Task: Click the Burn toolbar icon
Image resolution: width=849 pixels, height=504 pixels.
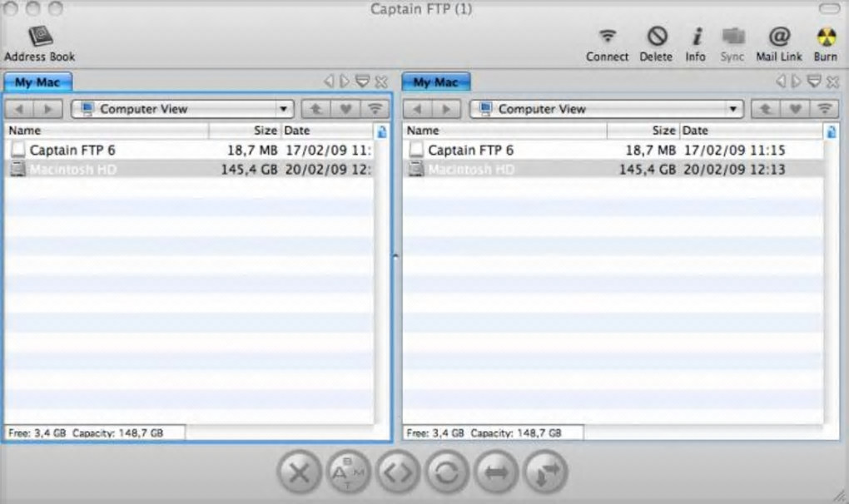Action: 826,46
